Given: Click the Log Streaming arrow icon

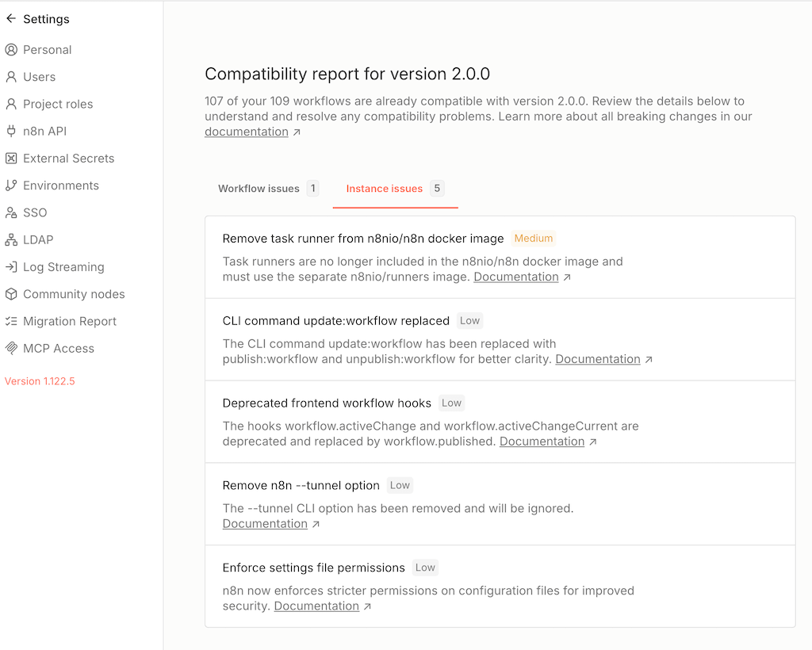Looking at the screenshot, I should pyautogui.click(x=11, y=267).
